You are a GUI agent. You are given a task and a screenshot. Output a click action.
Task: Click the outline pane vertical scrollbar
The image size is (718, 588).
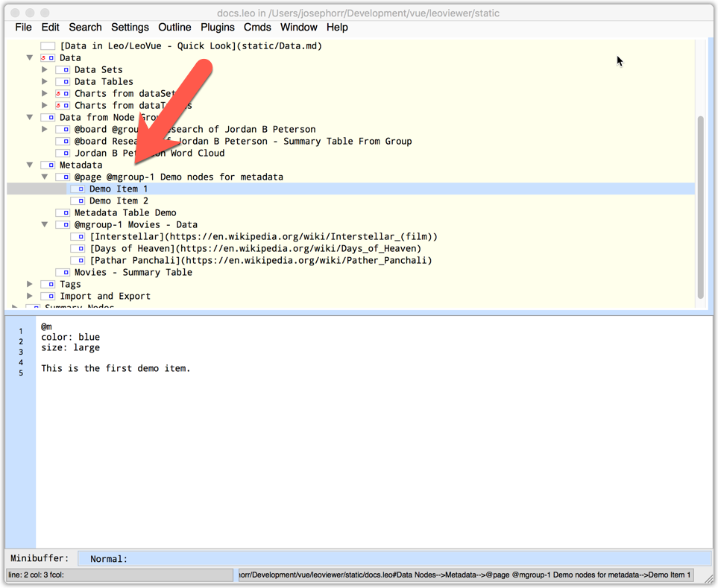click(x=701, y=207)
